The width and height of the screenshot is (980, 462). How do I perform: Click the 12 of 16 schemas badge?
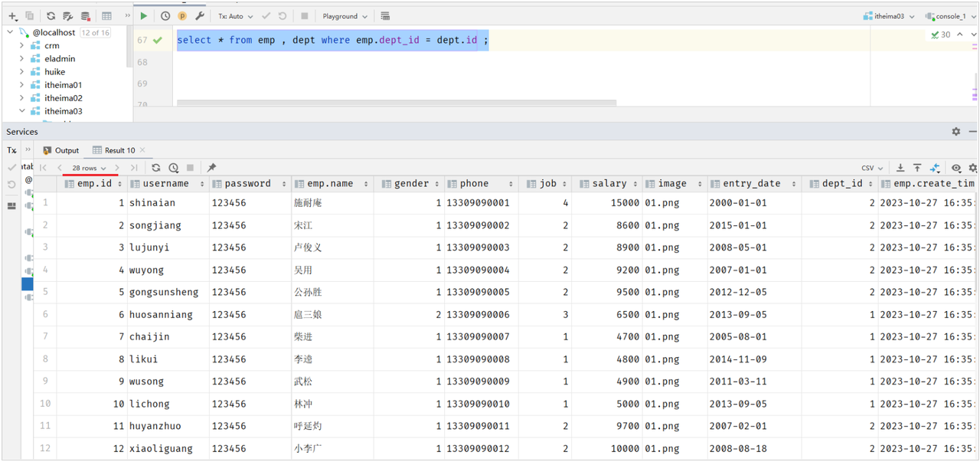pyautogui.click(x=95, y=33)
